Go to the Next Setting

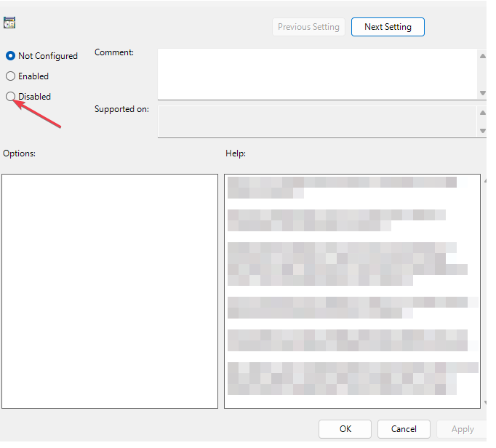click(388, 27)
